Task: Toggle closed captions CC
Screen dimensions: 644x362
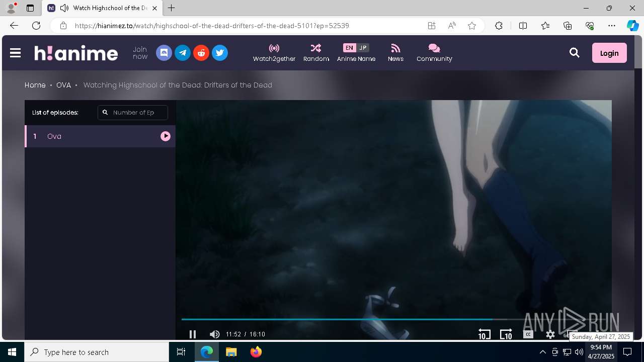Action: 528,334
